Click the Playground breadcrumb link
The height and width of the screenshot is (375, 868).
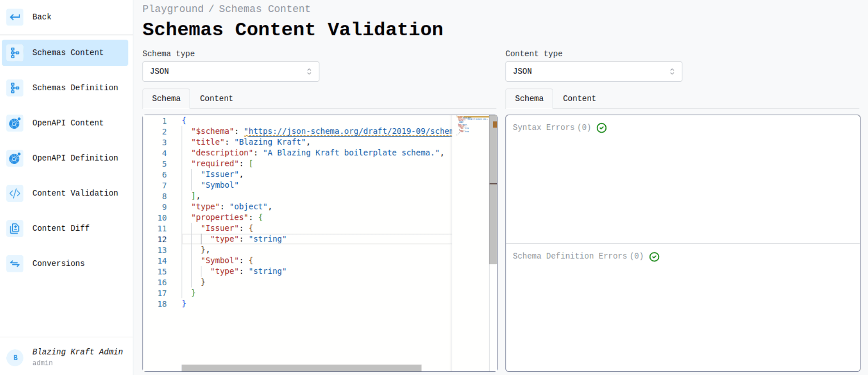coord(173,9)
